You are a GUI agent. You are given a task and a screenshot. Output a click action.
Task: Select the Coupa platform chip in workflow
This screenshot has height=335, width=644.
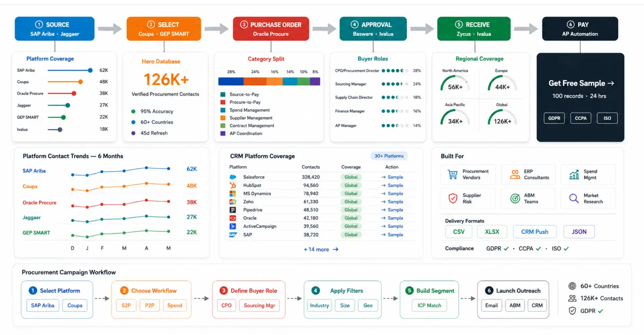pos(74,306)
